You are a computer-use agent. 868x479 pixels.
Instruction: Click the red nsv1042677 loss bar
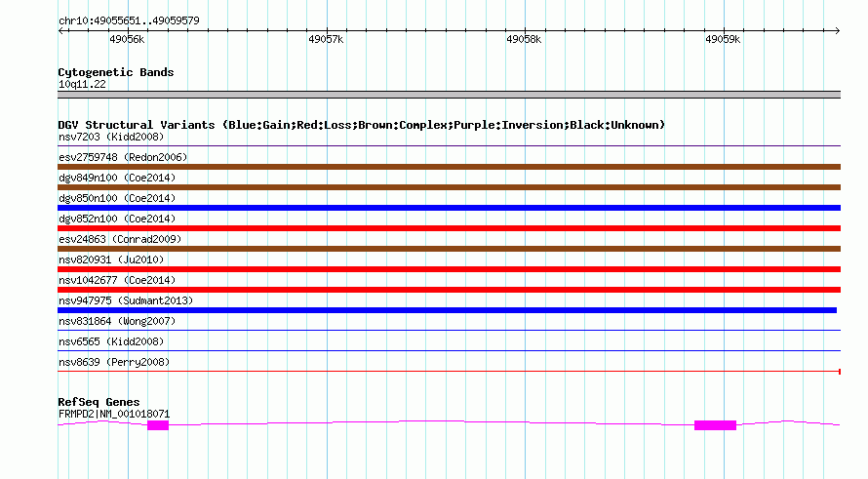(x=449, y=290)
